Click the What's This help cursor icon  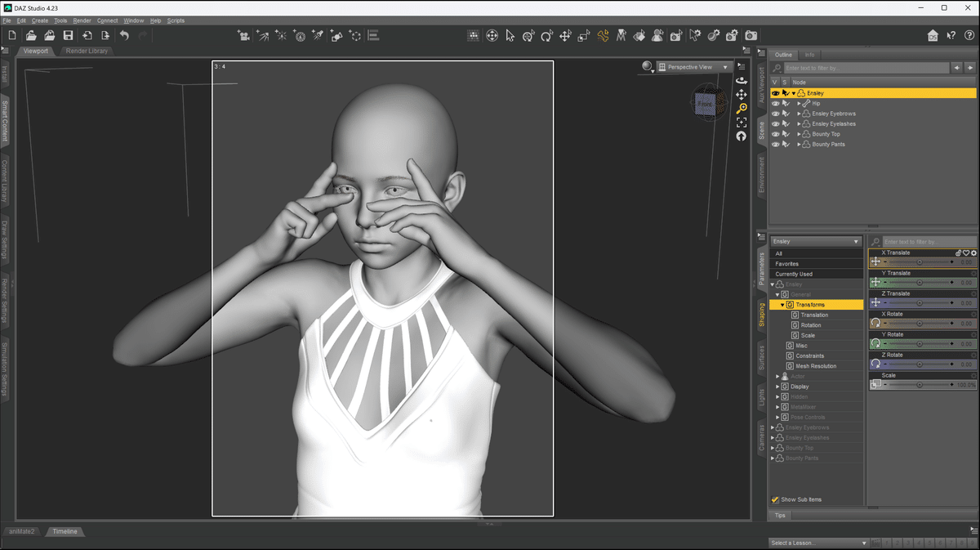[x=951, y=35]
